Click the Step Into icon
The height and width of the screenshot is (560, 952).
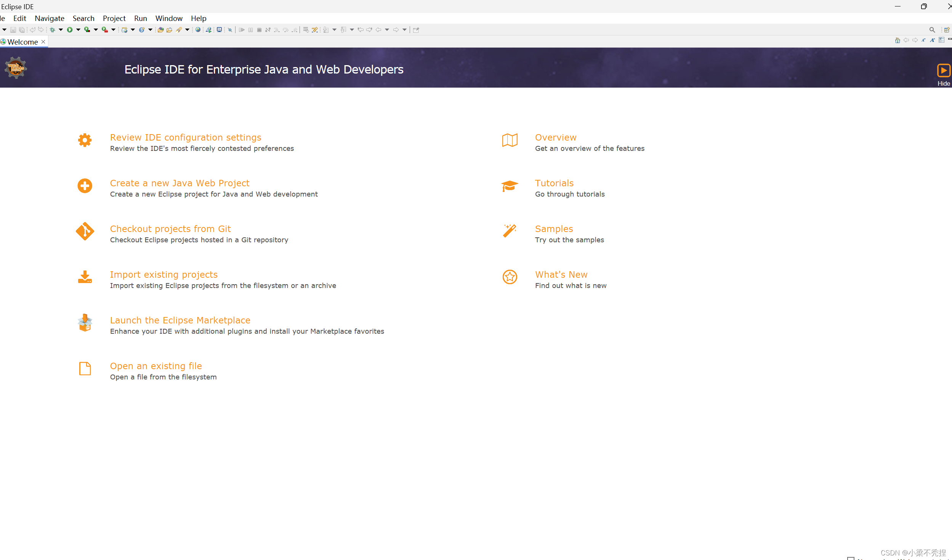(277, 30)
